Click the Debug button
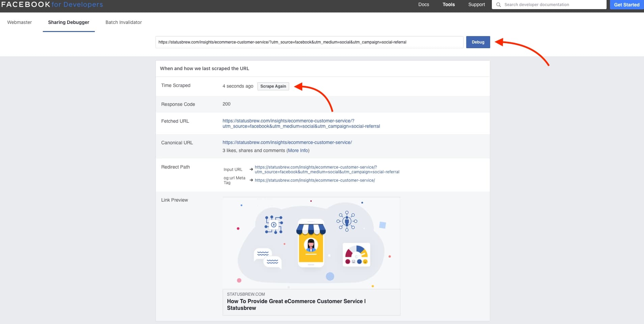Screen dimensions: 644x324 click(478, 42)
